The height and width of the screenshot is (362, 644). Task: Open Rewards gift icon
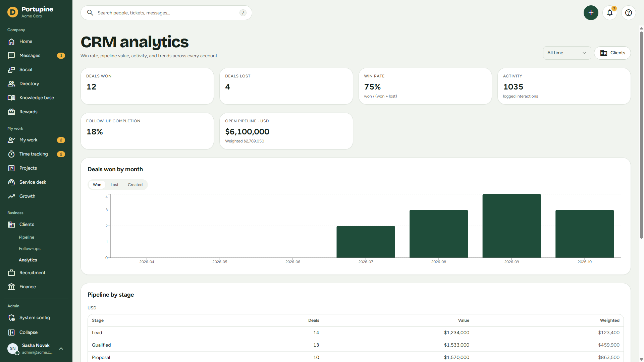[11, 112]
